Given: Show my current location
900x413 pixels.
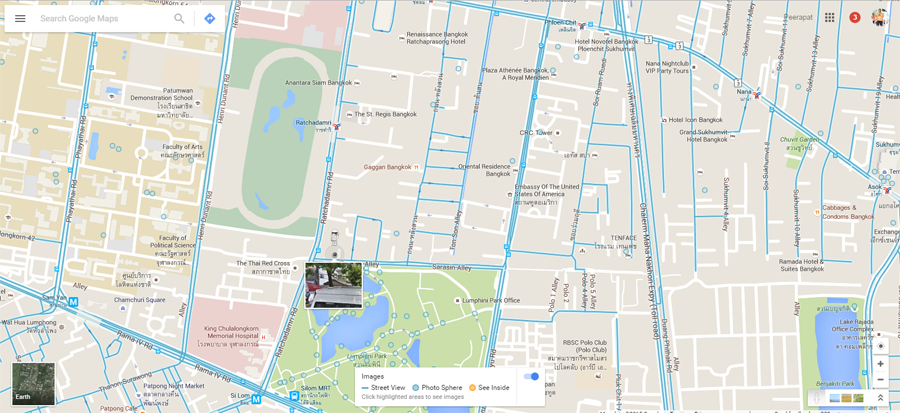Looking at the screenshot, I should click(x=880, y=346).
